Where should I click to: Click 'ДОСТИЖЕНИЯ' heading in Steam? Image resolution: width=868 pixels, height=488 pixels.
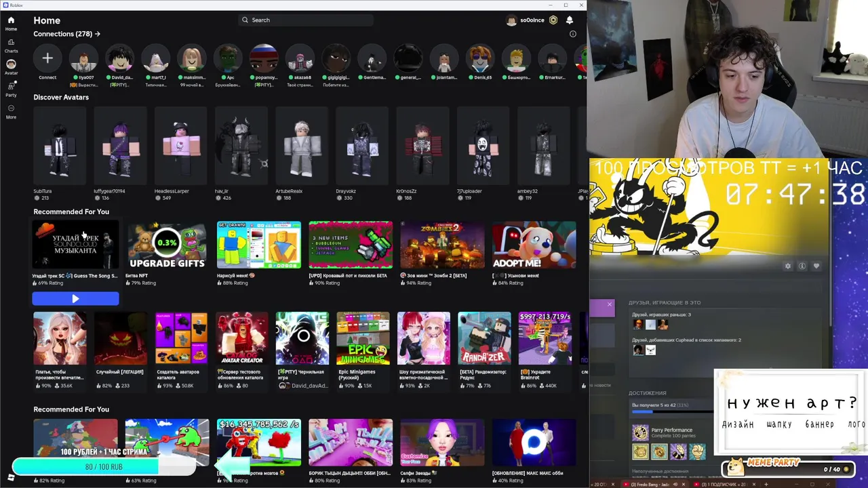point(647,393)
